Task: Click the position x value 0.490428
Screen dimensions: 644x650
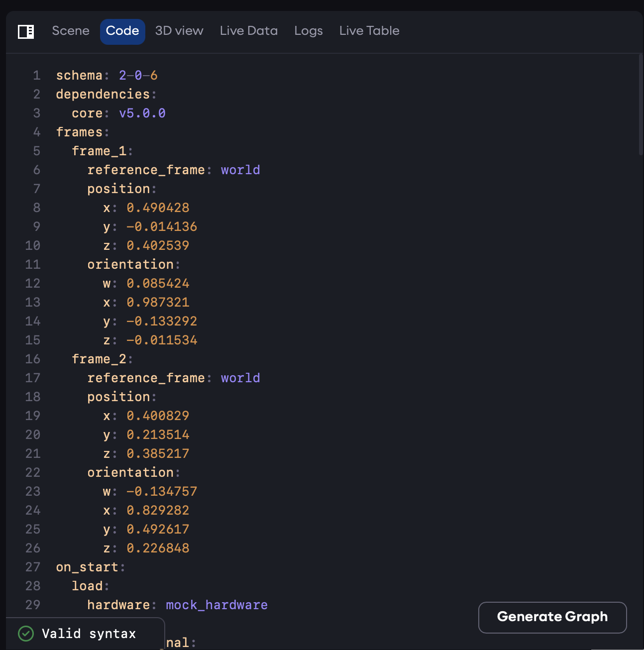Action: pyautogui.click(x=157, y=208)
